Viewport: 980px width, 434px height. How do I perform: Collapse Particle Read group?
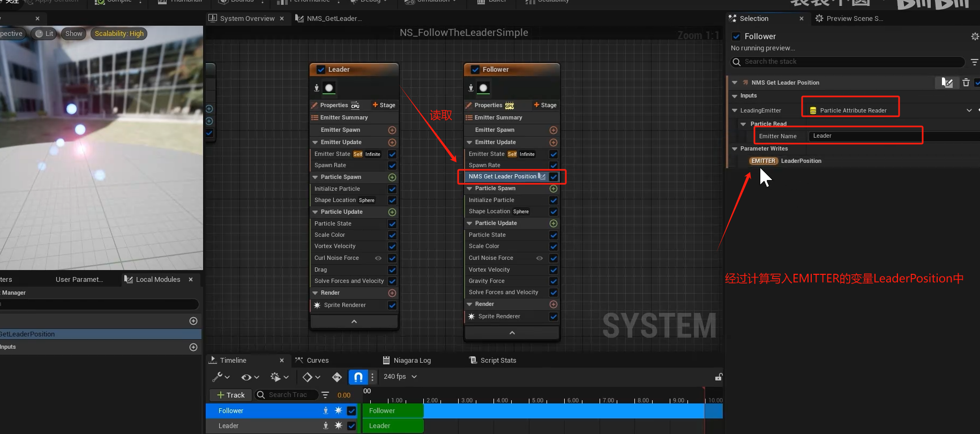pyautogui.click(x=743, y=124)
